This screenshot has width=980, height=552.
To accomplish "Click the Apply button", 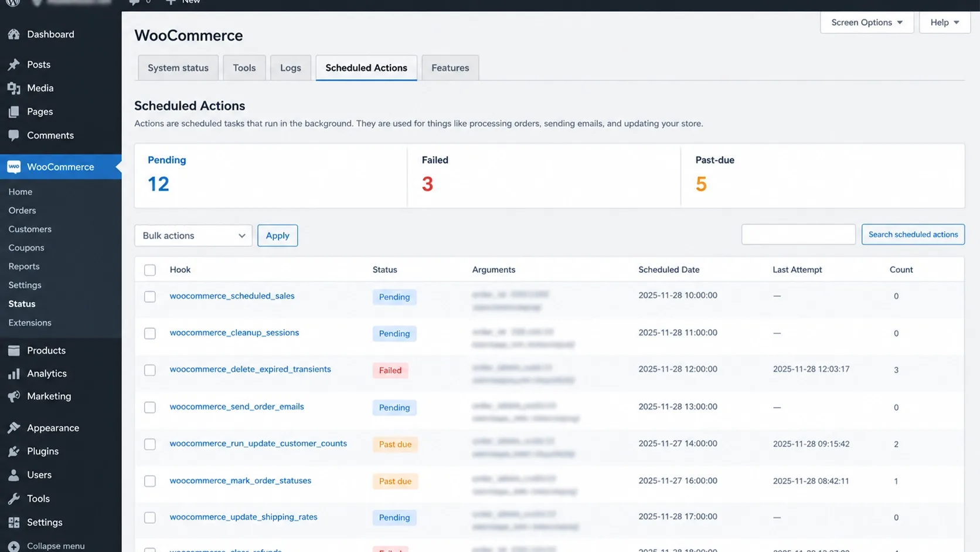I will (278, 235).
